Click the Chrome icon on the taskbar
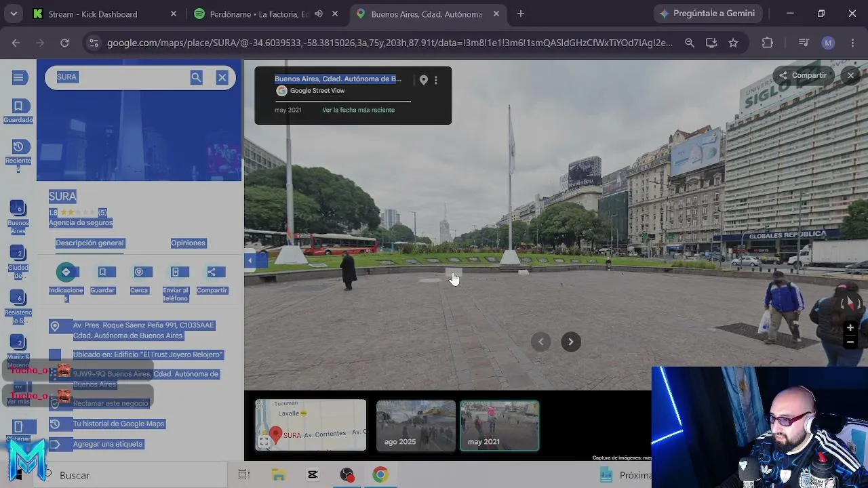 (380, 475)
